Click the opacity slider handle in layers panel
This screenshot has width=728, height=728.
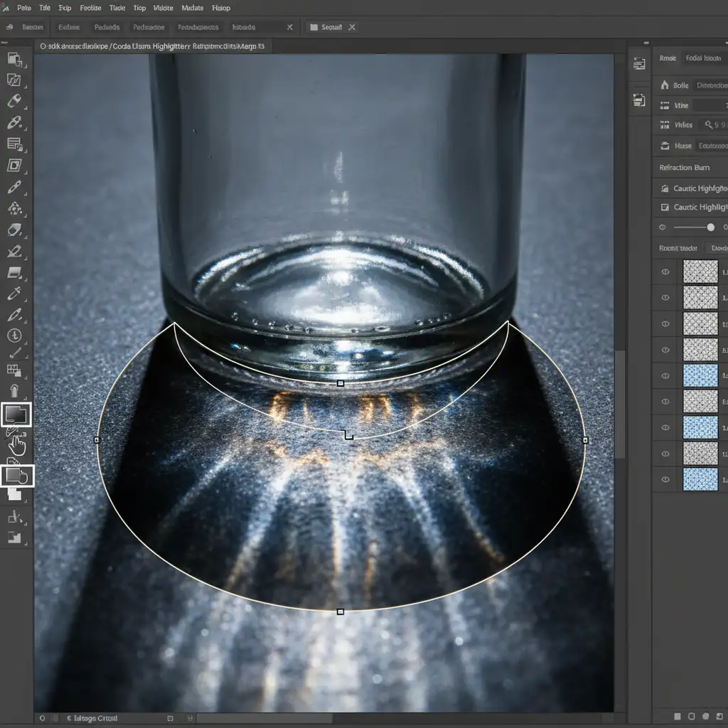(x=710, y=227)
